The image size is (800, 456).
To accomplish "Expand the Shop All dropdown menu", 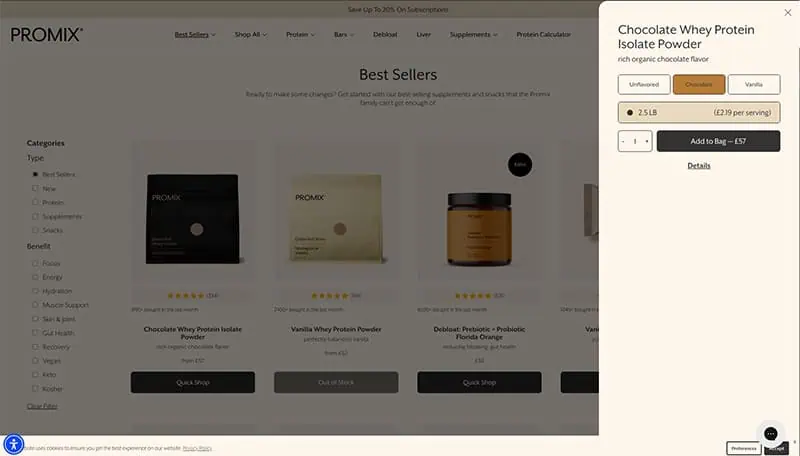I will (251, 35).
